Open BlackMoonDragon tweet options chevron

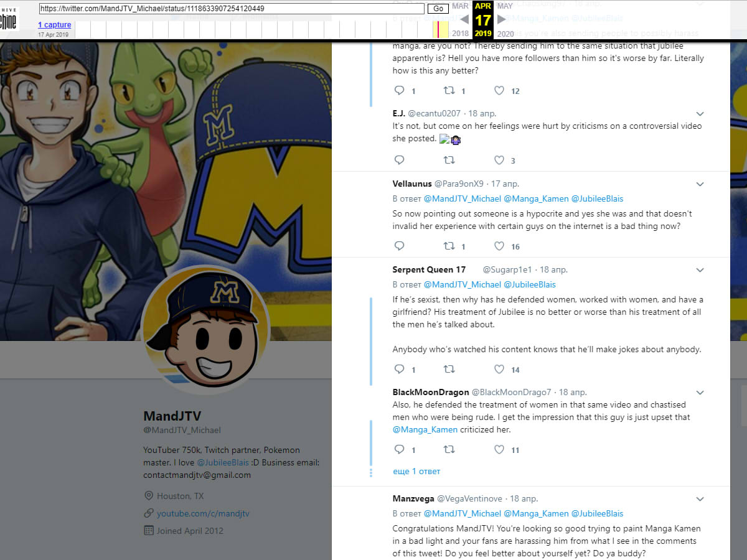point(700,393)
